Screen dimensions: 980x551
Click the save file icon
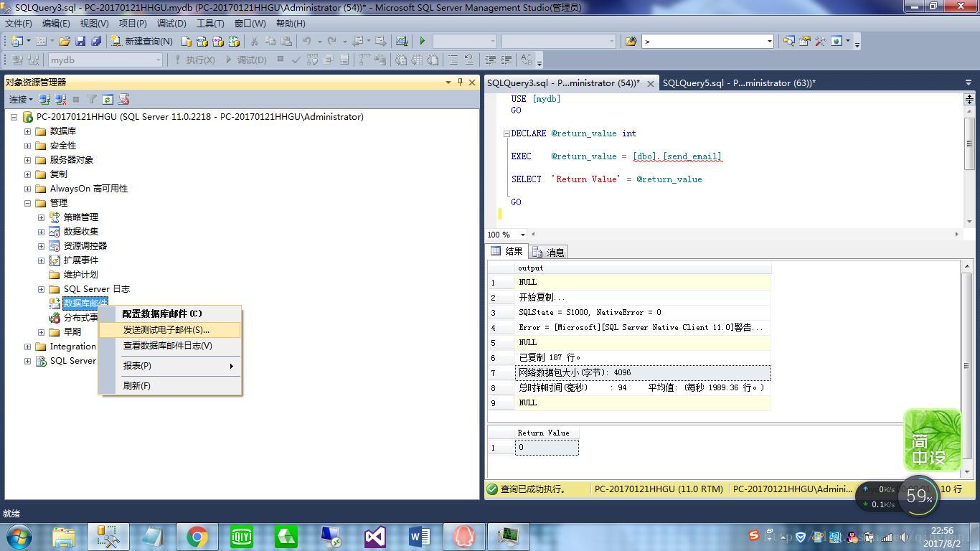point(80,41)
